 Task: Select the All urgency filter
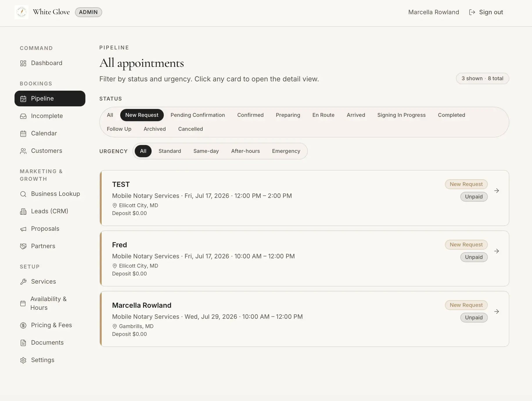click(x=143, y=151)
